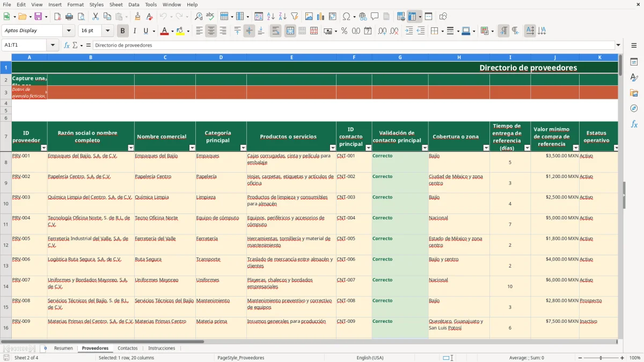Screen dimensions: 644x362
Task: Click the Insert Hyperlink icon
Action: (363, 17)
